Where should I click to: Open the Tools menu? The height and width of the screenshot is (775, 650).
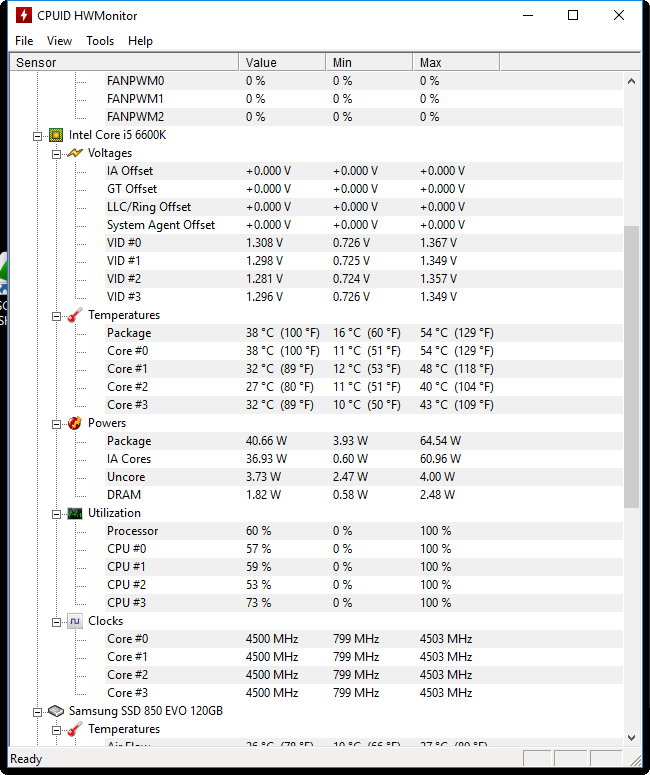click(100, 41)
